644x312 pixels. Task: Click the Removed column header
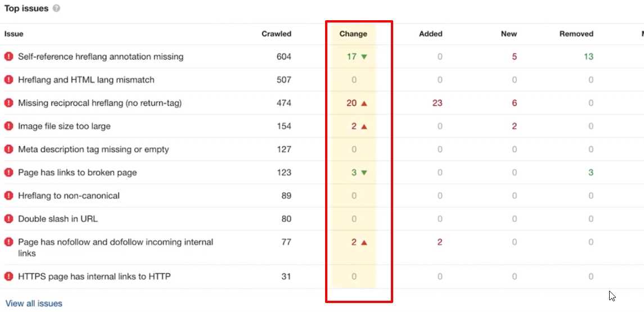(576, 34)
